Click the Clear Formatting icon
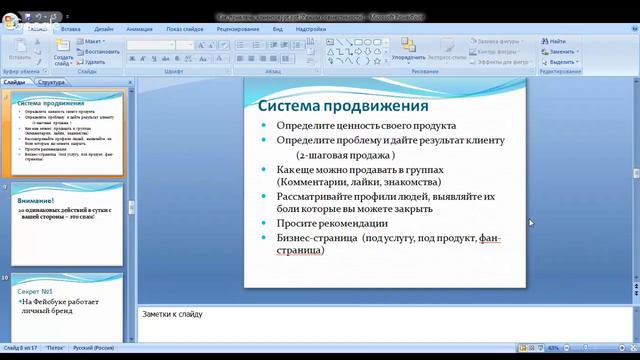This screenshot has height=360, width=640. [x=223, y=45]
